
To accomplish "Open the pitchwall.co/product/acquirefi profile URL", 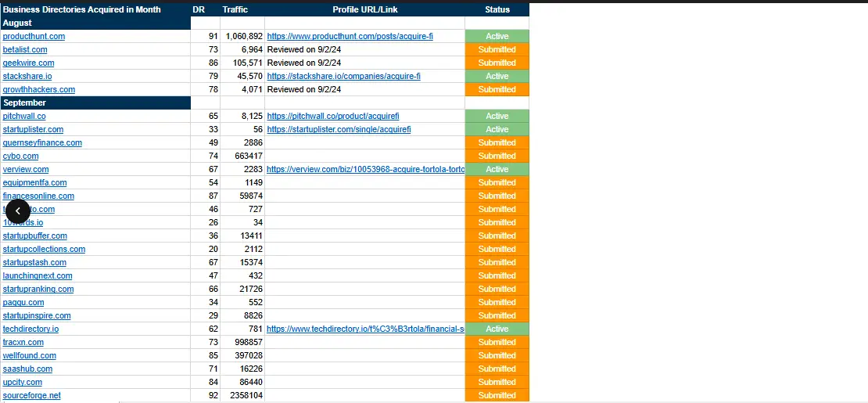I will [332, 116].
